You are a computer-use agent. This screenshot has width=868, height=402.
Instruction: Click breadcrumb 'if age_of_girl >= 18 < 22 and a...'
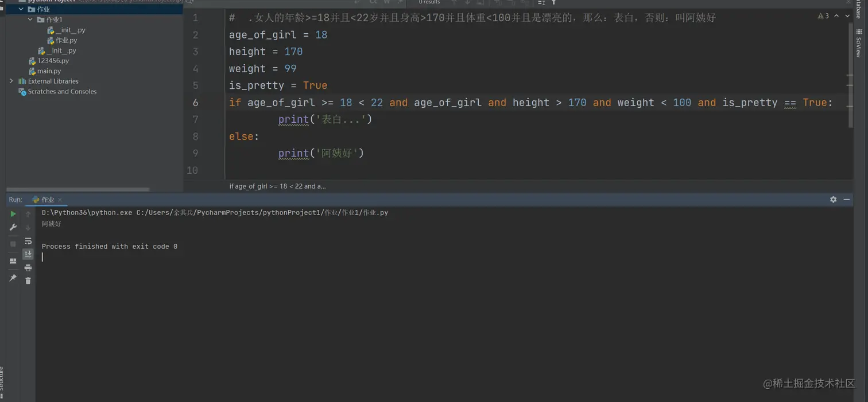tap(277, 186)
